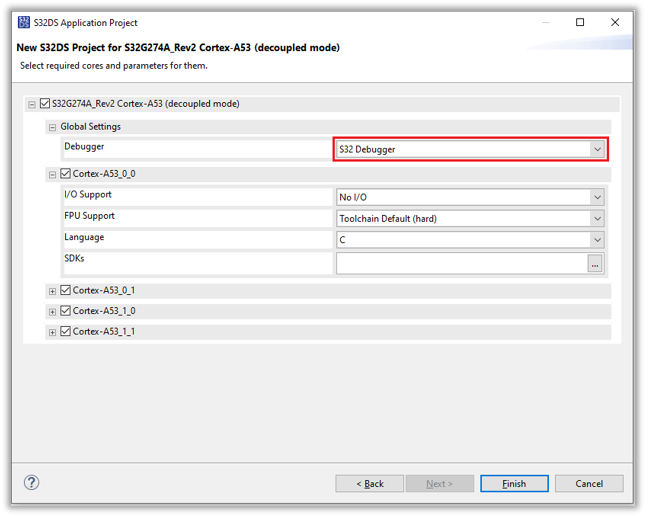Collapse the Global Settings section
The image size is (649, 516).
coord(52,128)
